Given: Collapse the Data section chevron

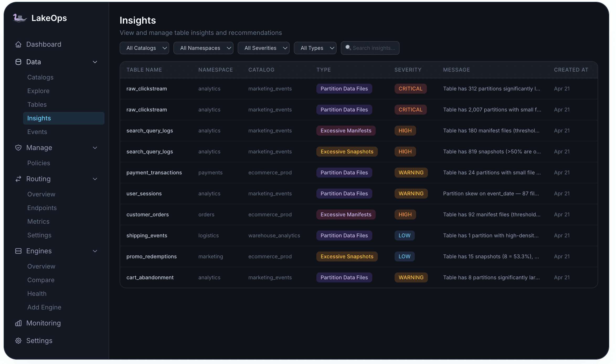Looking at the screenshot, I should 95,62.
